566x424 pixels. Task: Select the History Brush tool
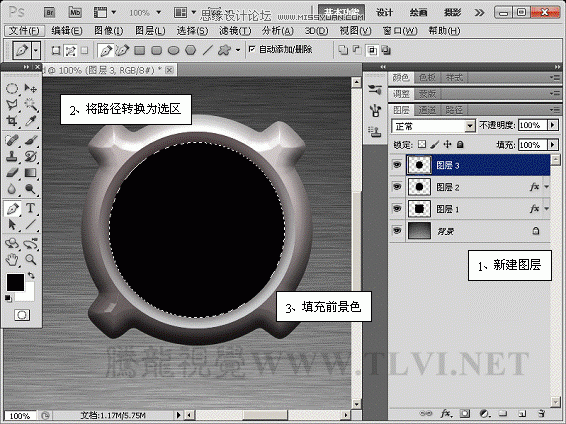point(30,156)
